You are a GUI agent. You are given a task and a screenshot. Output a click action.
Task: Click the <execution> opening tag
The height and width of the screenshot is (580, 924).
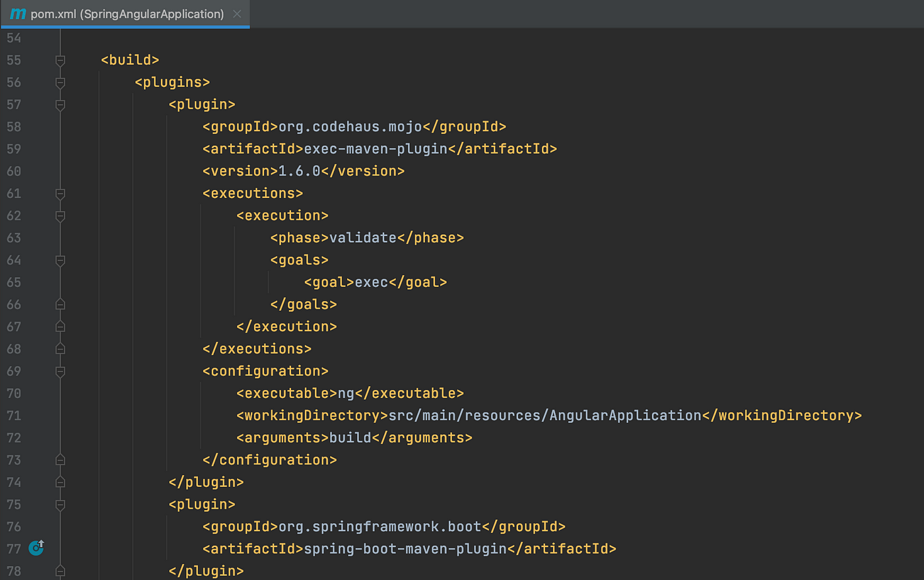point(282,216)
